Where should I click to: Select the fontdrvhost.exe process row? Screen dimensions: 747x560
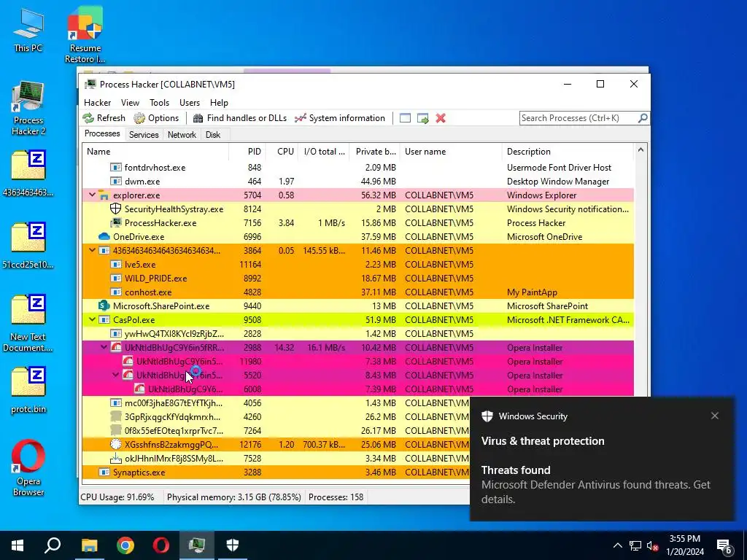pyautogui.click(x=358, y=168)
